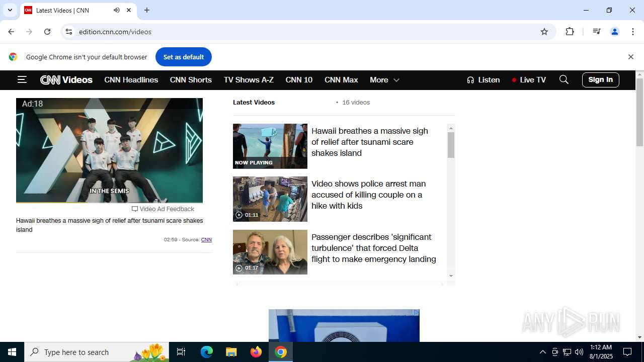Click the video playlist scrollbar thumb
The image size is (644, 362).
(451, 145)
